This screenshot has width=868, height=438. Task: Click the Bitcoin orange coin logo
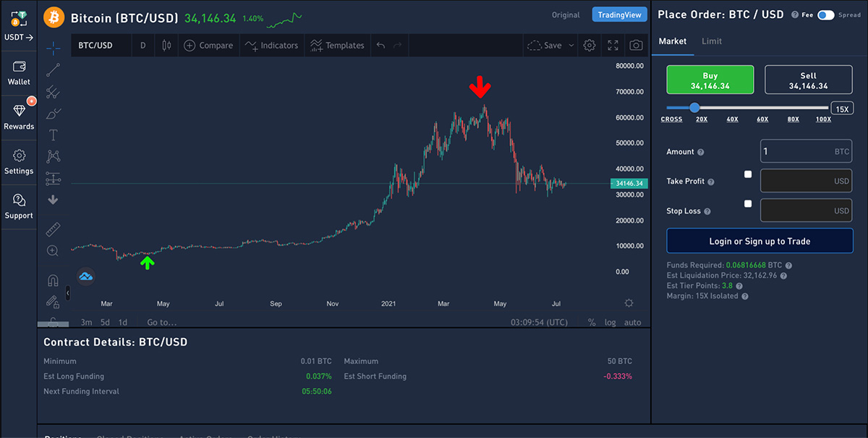click(x=54, y=16)
